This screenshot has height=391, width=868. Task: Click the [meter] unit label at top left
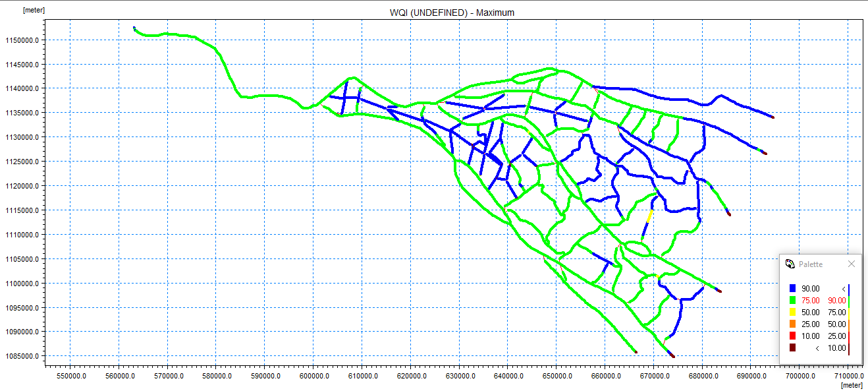pyautogui.click(x=33, y=11)
